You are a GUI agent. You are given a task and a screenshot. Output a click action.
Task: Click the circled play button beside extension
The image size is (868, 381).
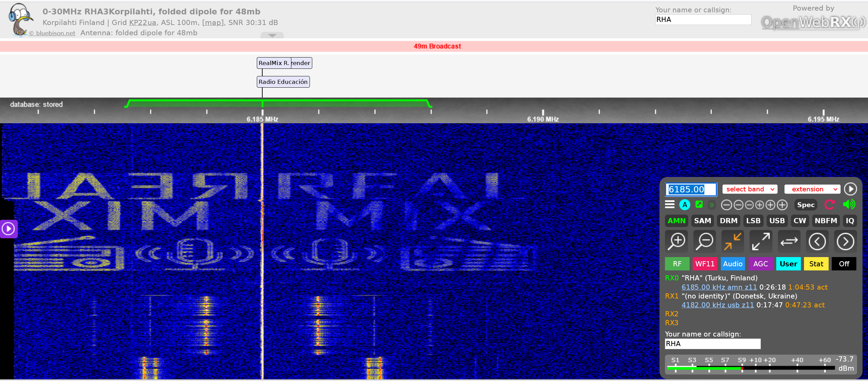tap(851, 189)
